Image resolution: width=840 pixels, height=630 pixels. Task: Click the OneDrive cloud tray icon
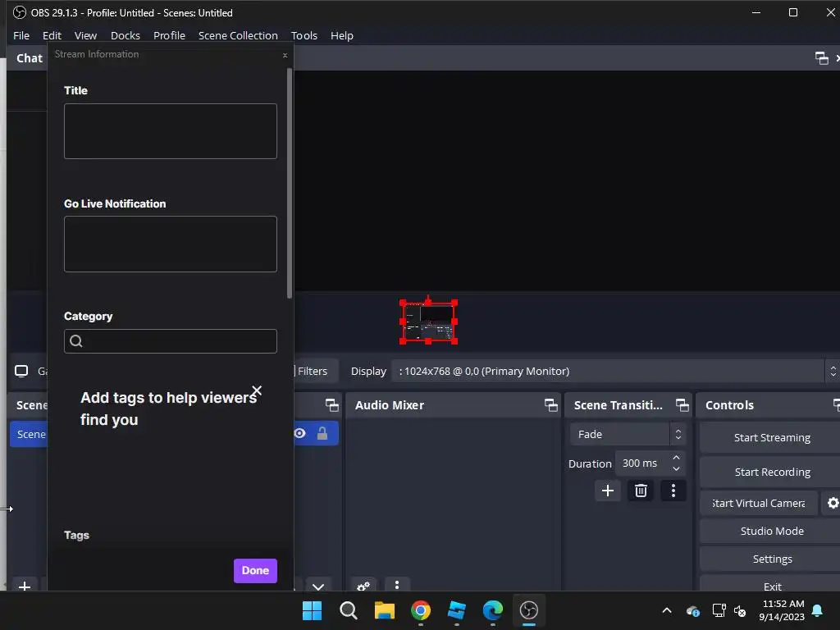692,610
